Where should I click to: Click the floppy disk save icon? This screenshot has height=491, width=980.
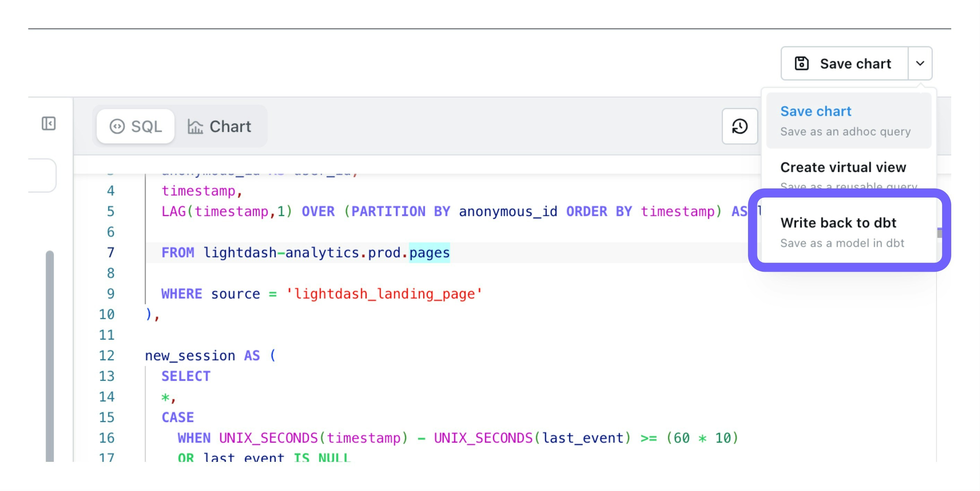pos(801,64)
